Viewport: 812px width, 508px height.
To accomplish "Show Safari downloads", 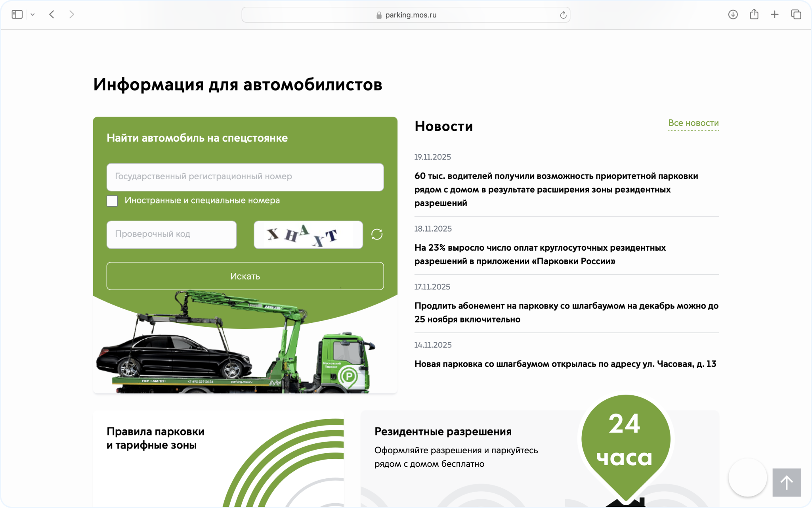I will coord(733,15).
